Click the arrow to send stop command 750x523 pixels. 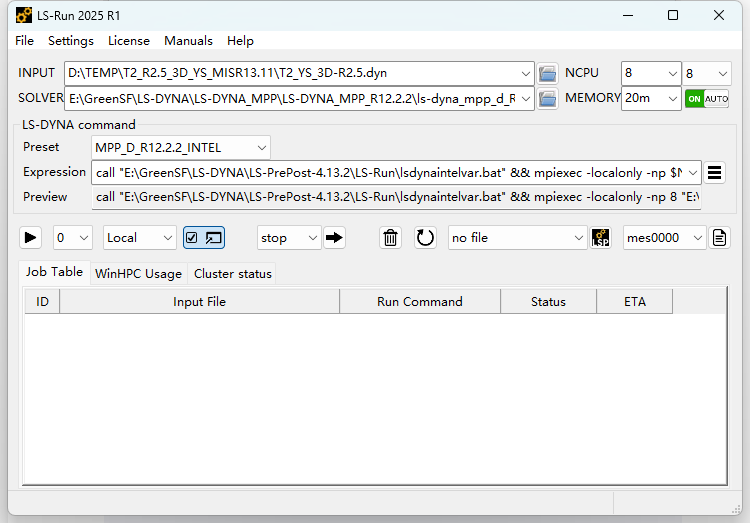tap(335, 238)
